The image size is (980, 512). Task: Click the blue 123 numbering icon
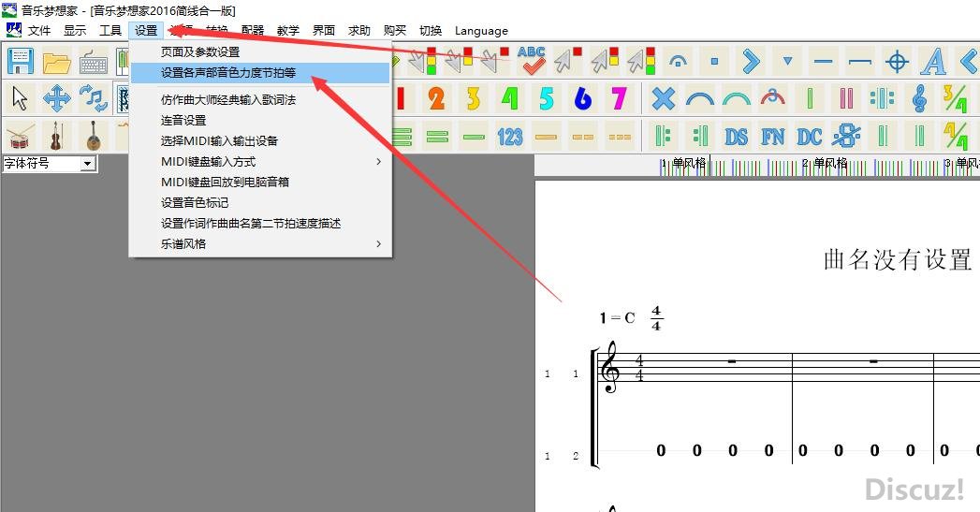[x=510, y=136]
